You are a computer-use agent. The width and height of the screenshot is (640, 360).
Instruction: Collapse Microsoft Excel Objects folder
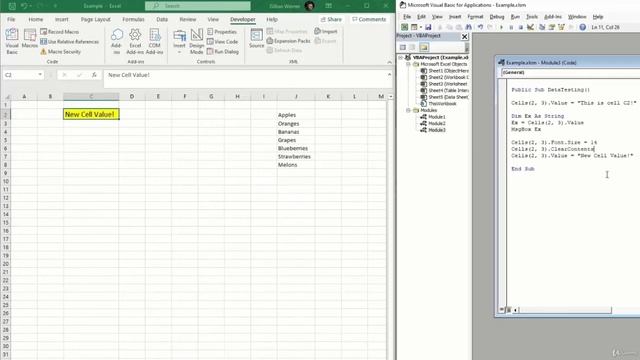pos(408,64)
